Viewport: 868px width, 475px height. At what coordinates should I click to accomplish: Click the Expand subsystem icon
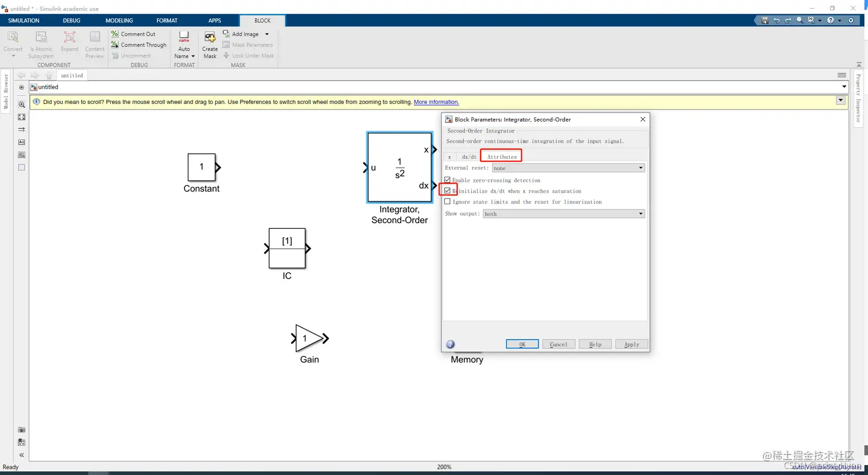[x=69, y=38]
